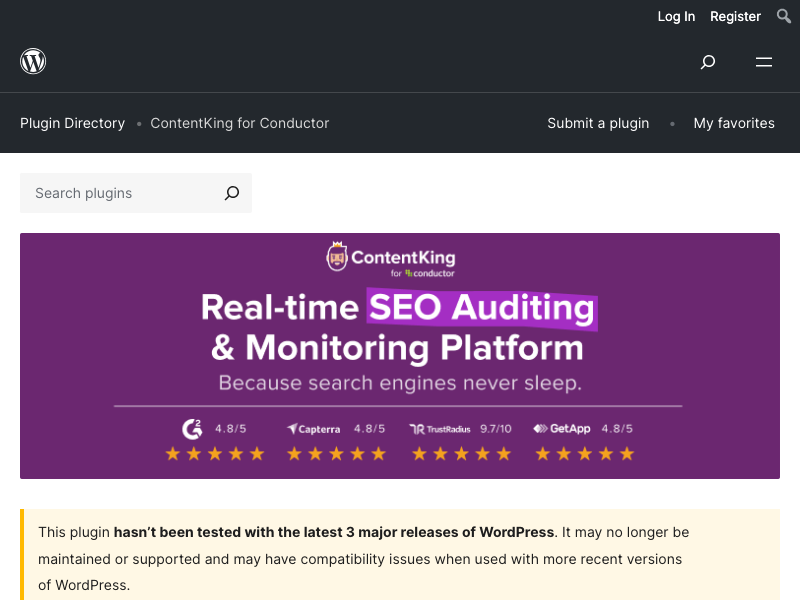Go to Plugin Directory
This screenshot has width=800, height=600.
(x=72, y=123)
